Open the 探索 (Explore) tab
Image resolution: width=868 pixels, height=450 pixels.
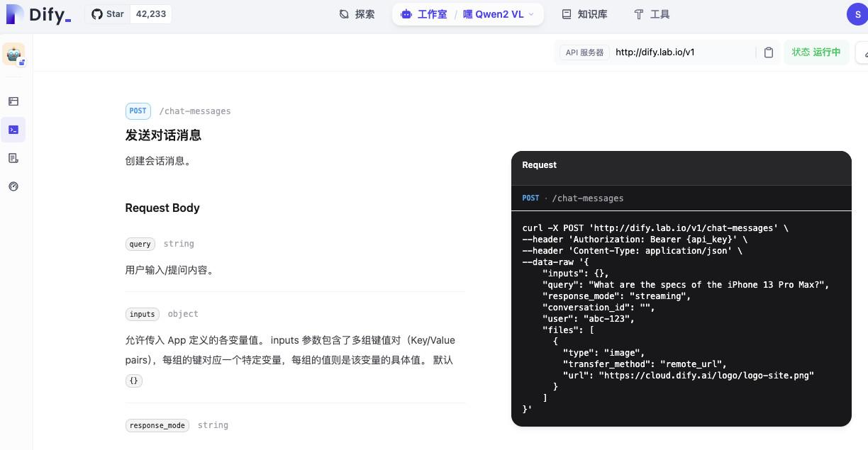click(357, 14)
